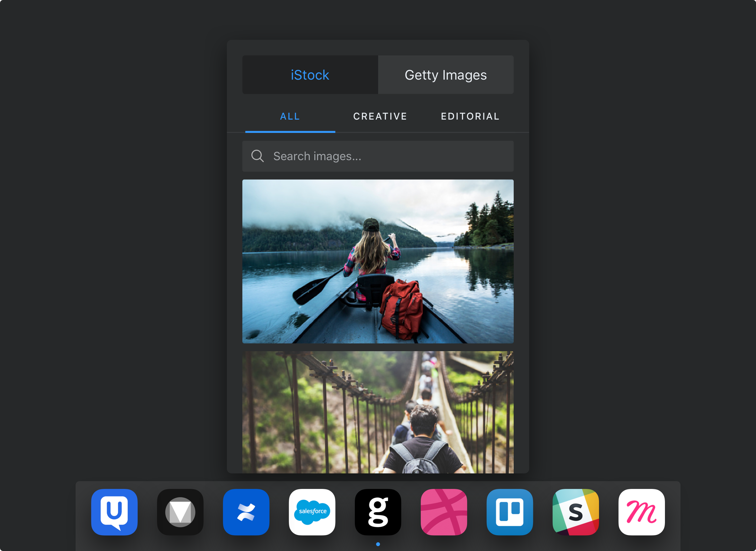Image resolution: width=756 pixels, height=551 pixels.
Task: Open the Trello dock icon
Action: [510, 512]
